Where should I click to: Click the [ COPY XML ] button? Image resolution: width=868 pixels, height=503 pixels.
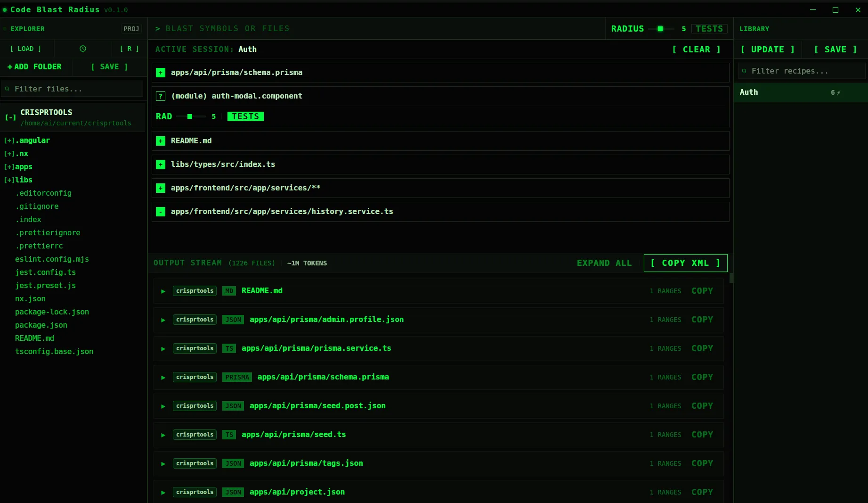[685, 263]
